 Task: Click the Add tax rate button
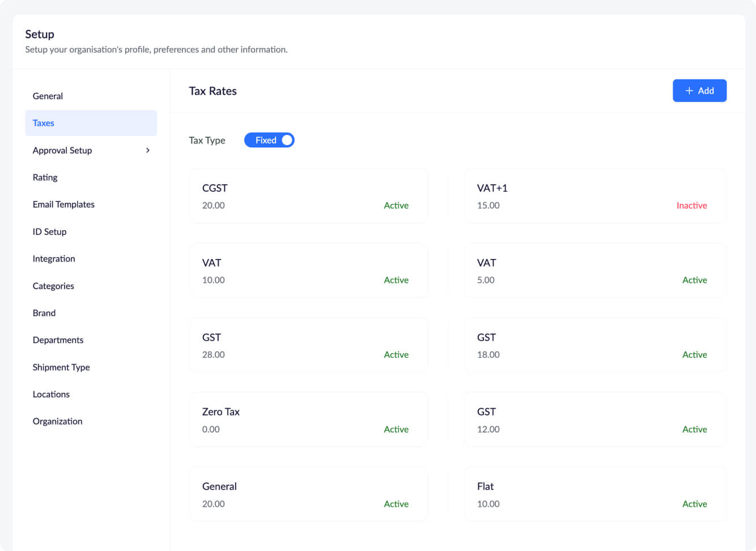[x=699, y=91]
